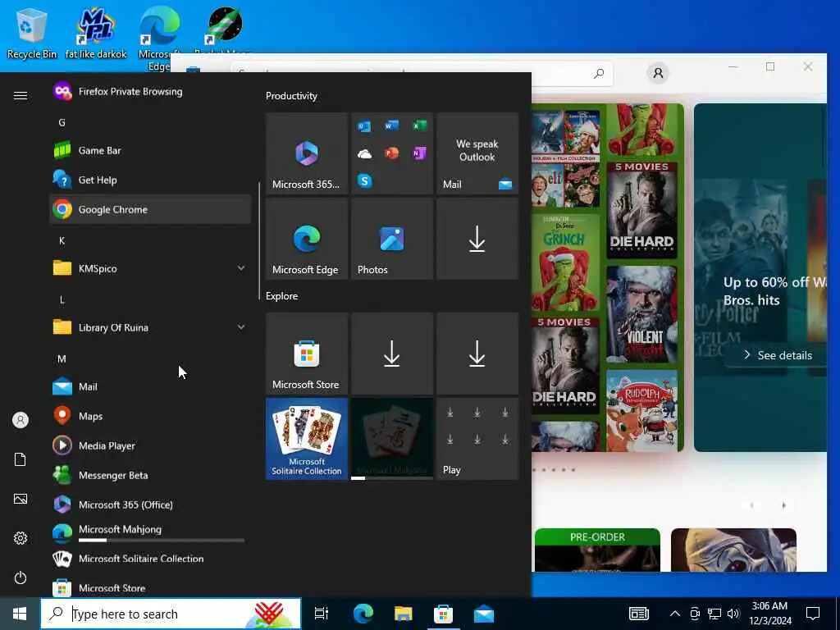This screenshot has width=840, height=630.
Task: Open the volume control in tray
Action: click(x=733, y=614)
